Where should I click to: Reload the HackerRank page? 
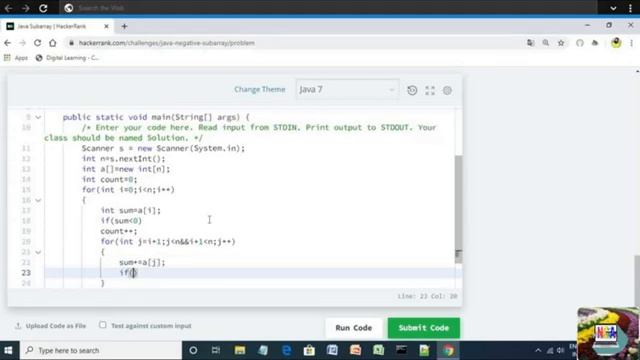(37, 43)
